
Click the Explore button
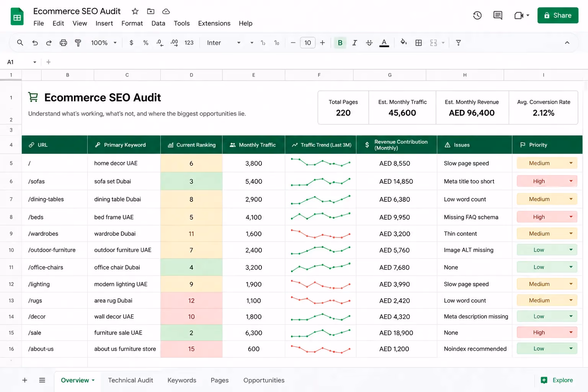pos(557,380)
